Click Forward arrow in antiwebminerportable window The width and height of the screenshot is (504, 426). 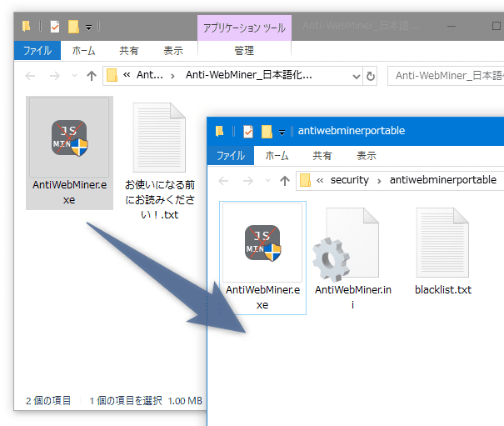click(x=247, y=181)
